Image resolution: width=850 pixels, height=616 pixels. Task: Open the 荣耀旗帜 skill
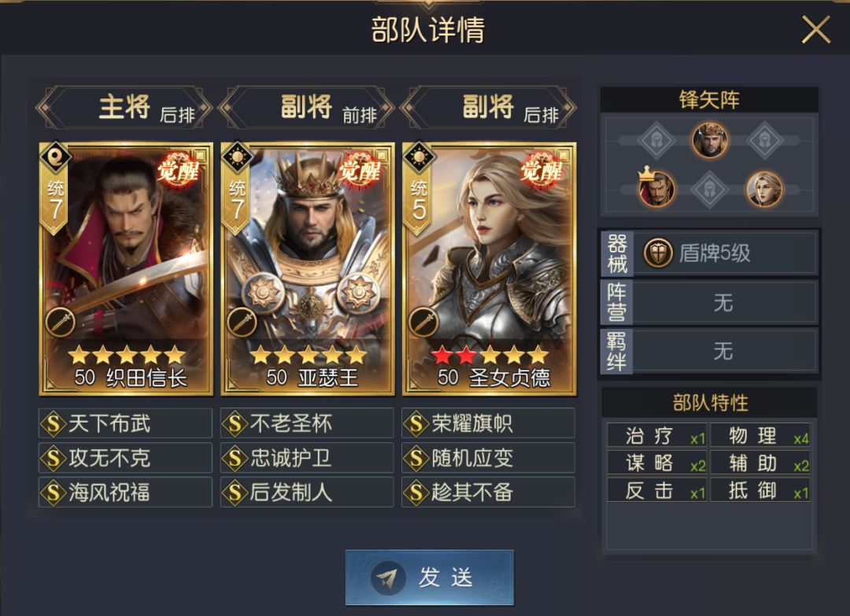click(488, 423)
